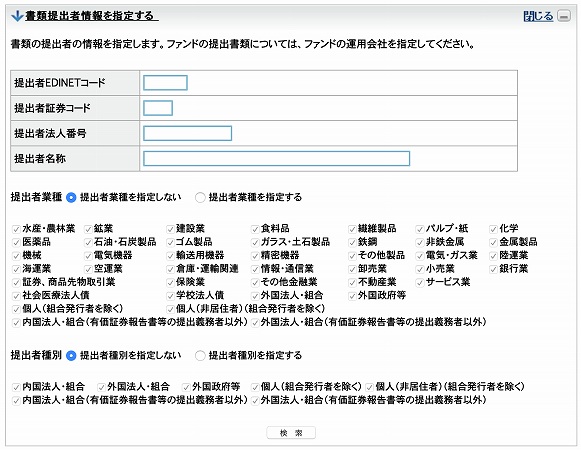
Task: Toggle the ガラス・土石製品 checkbox
Action: (255, 242)
